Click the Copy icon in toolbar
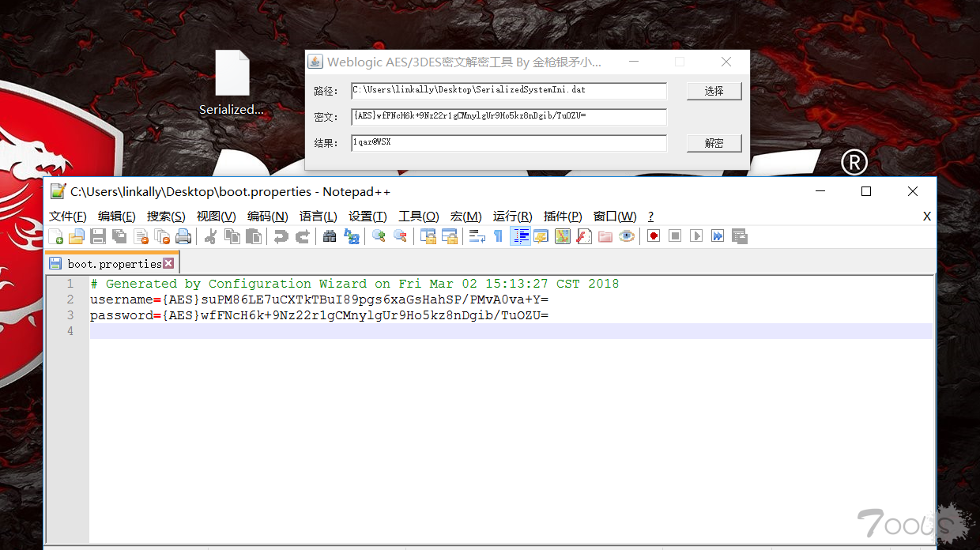The width and height of the screenshot is (980, 550). (232, 236)
